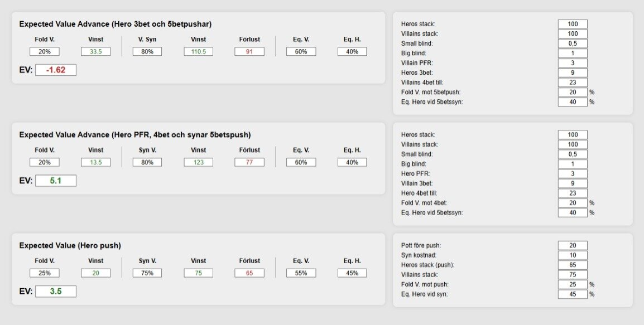Screen dimensions: 644x325
Task: Click the 3.5 EV result for Hero push
Action: pyautogui.click(x=56, y=292)
